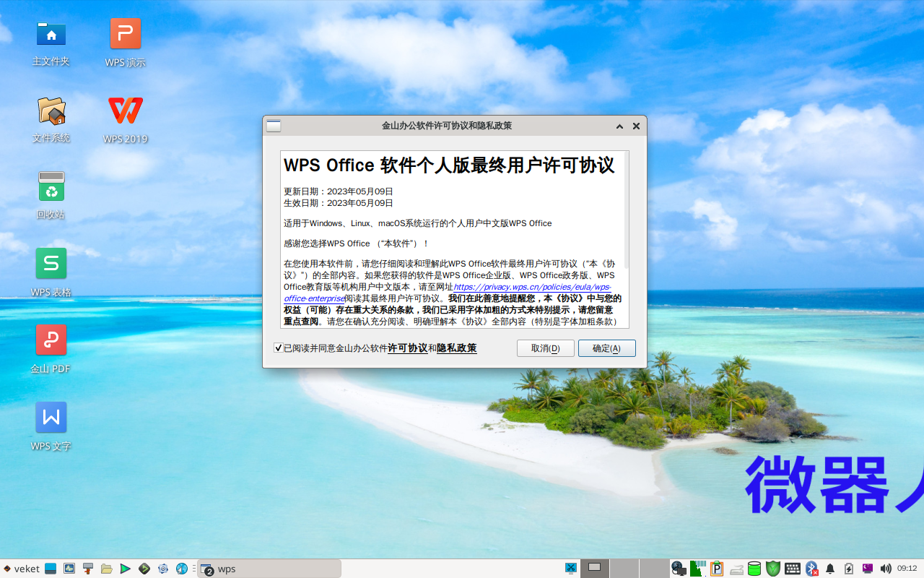Switch to the second workspace in pager
The image size is (924, 578).
624,569
